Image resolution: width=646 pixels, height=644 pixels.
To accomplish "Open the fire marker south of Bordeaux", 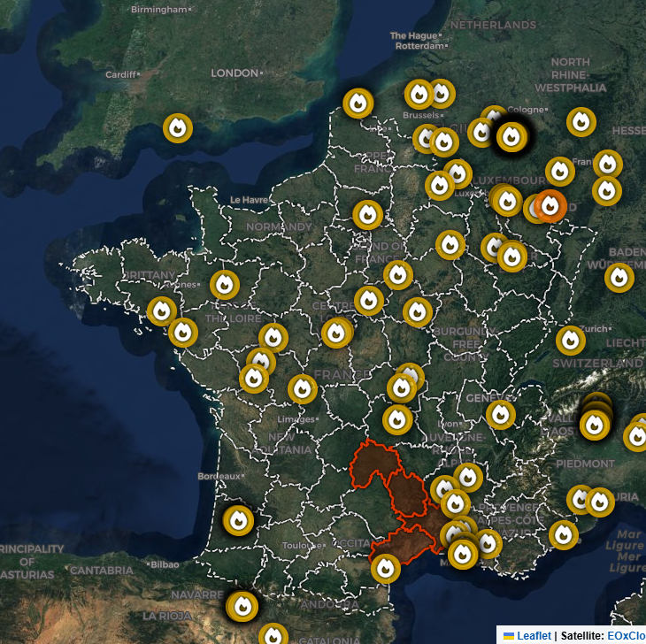I will (238, 521).
